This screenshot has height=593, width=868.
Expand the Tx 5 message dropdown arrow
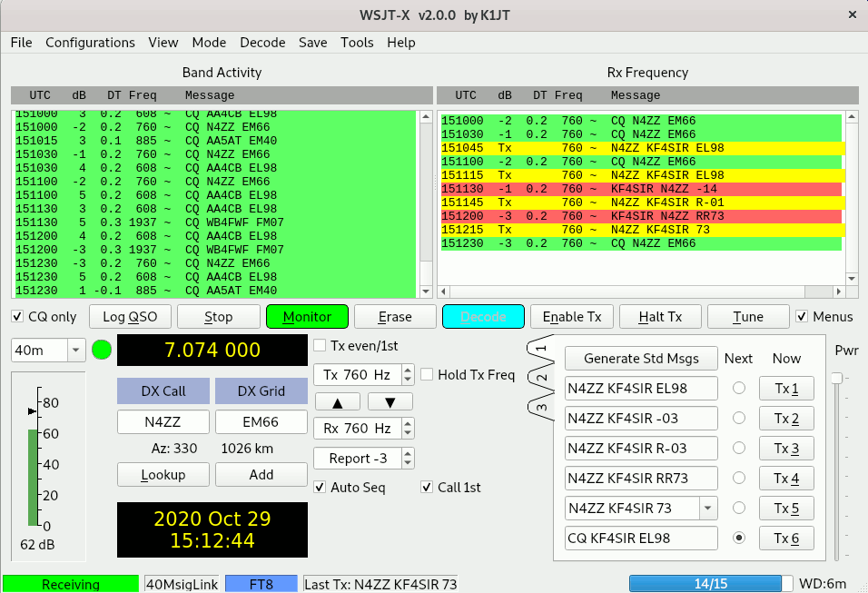pos(708,509)
